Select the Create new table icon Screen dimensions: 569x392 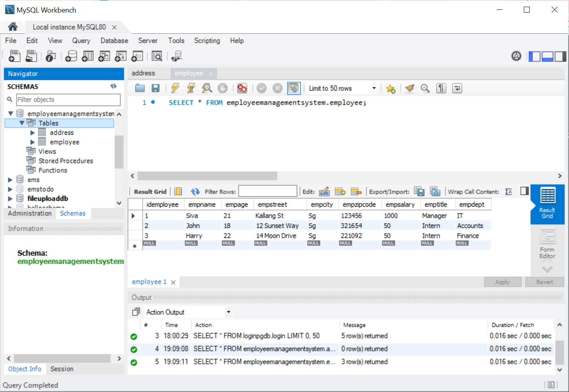click(x=88, y=56)
